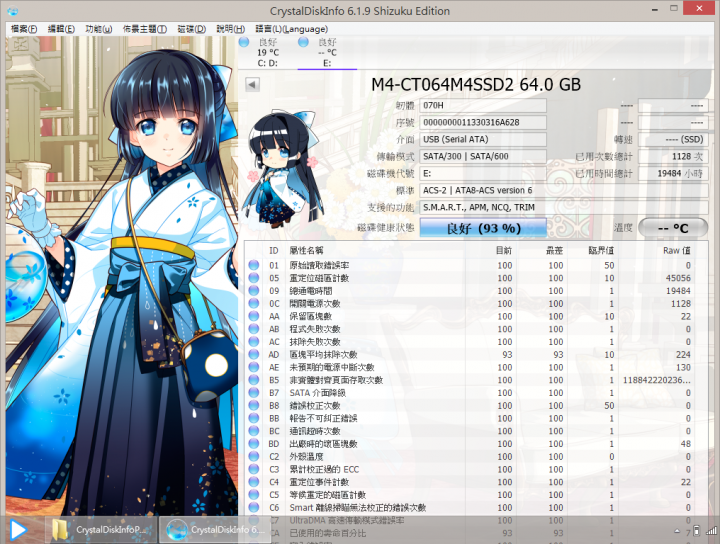The image size is (720, 544).
Task: Click the standard field ACS-2 | ATA8-ACS version 6
Action: coord(563,191)
